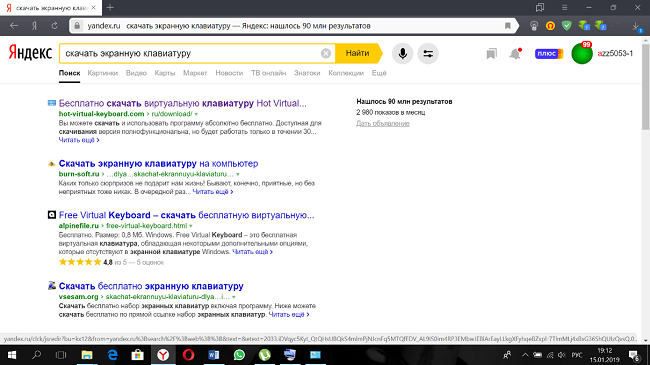Open Yandex home via the Я toolbar icon
The width and height of the screenshot is (650, 365).
[x=34, y=26]
